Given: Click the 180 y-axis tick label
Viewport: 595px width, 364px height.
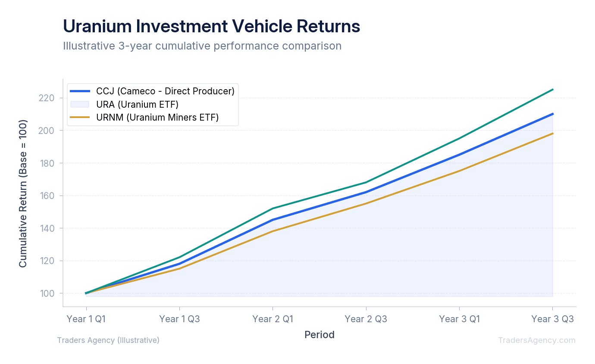Looking at the screenshot, I should (x=48, y=163).
